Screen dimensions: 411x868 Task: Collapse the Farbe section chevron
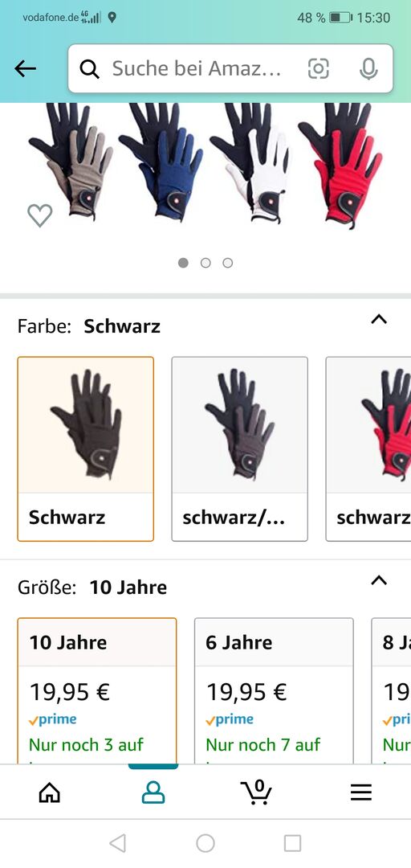(x=379, y=319)
